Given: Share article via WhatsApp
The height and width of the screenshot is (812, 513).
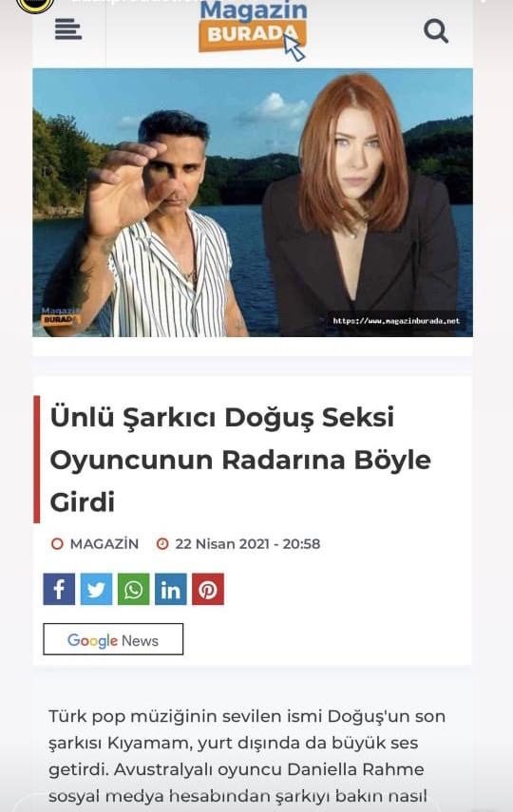Looking at the screenshot, I should 134,589.
